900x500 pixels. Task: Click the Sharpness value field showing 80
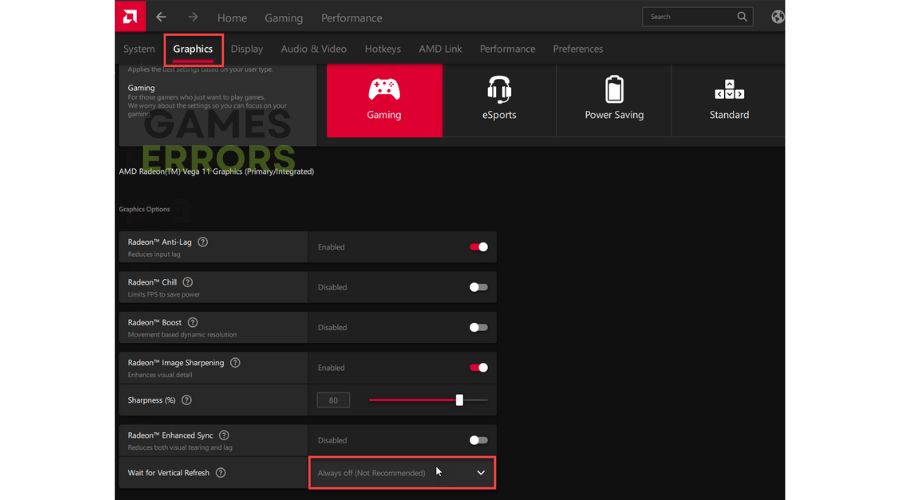[333, 400]
